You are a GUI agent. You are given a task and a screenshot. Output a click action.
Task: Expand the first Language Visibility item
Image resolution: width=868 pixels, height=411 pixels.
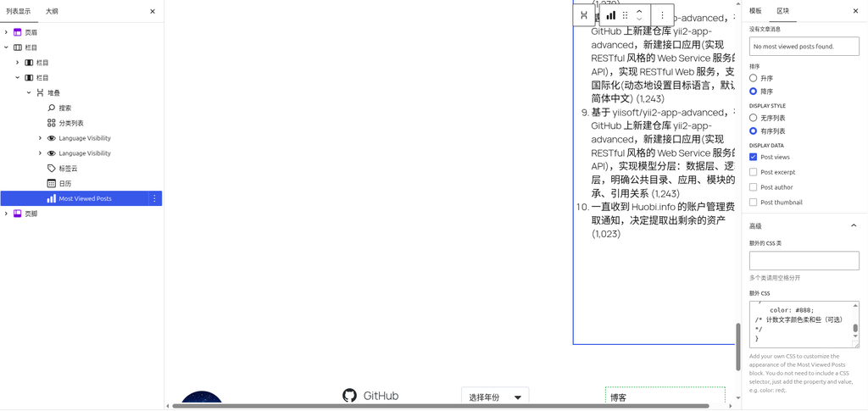[40, 138]
